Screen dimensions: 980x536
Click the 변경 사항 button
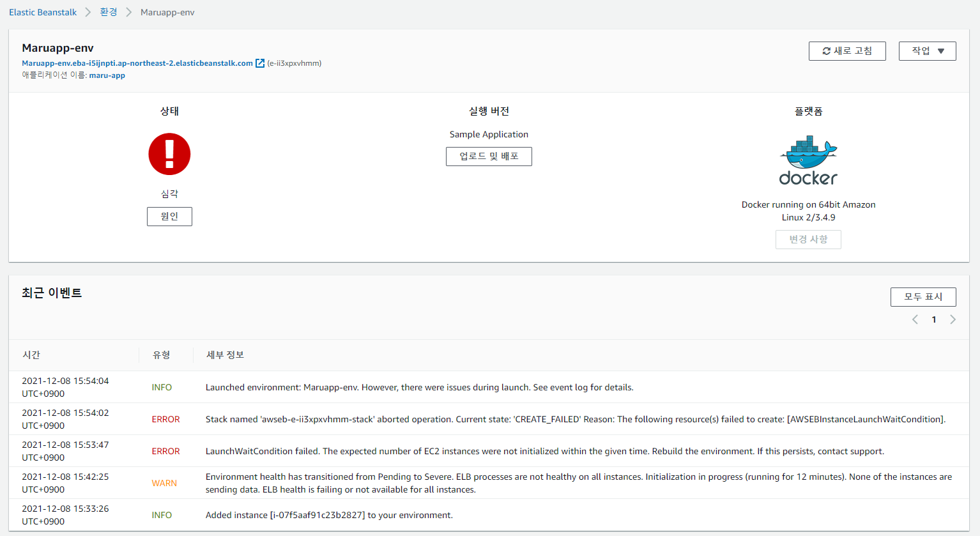tap(808, 240)
